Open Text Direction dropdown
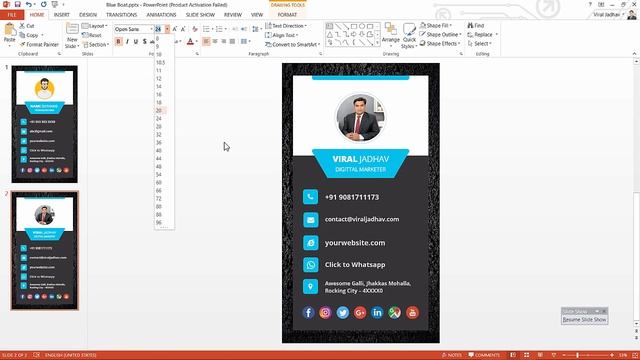 [286, 25]
